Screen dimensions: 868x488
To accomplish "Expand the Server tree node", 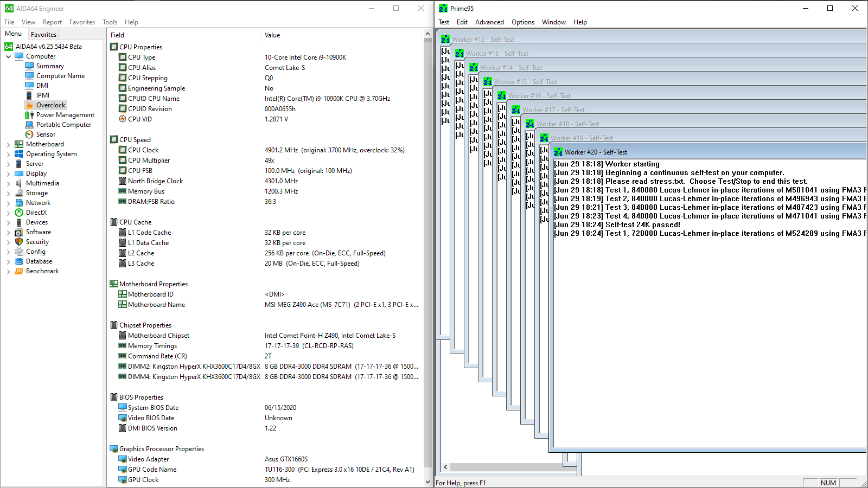I will point(8,164).
